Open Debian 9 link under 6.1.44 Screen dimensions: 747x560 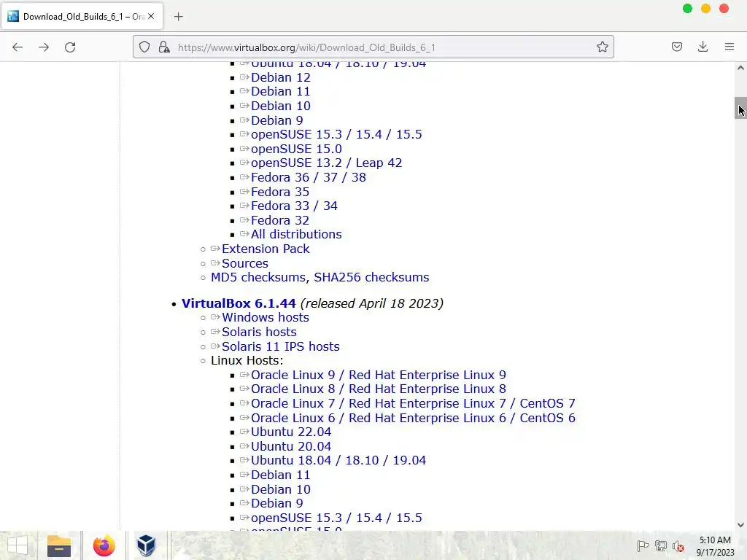[x=276, y=503]
